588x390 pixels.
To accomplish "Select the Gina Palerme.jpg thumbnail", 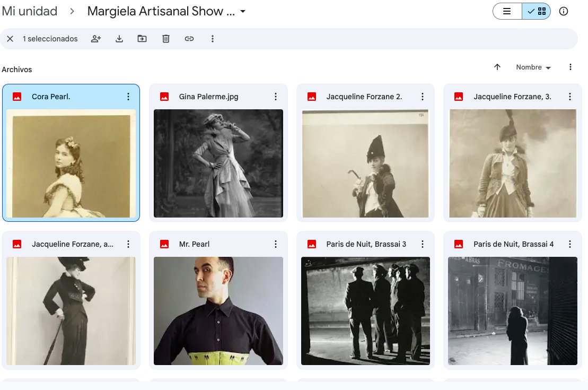I will (218, 163).
